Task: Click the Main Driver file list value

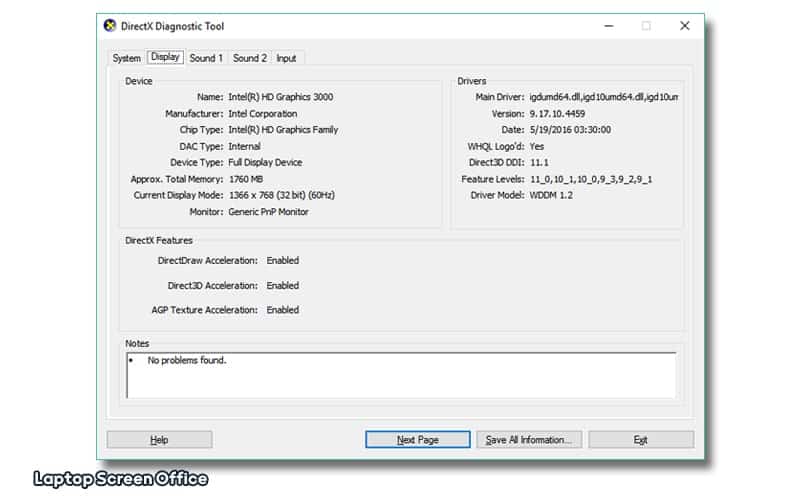Action: [603, 97]
